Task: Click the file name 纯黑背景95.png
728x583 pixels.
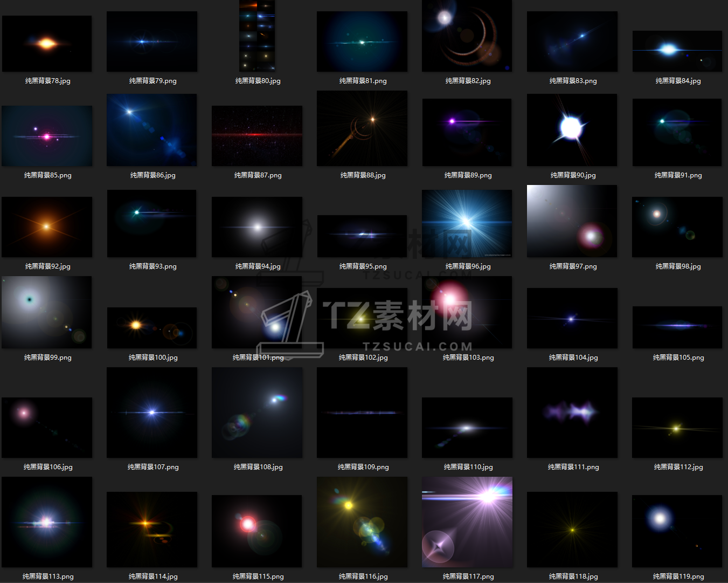Action: [x=363, y=266]
